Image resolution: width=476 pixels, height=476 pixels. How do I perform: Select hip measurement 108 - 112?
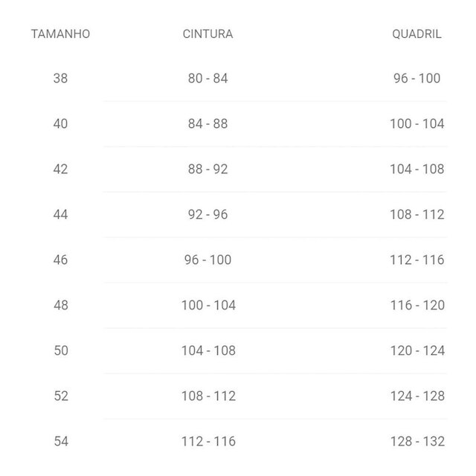pos(417,215)
